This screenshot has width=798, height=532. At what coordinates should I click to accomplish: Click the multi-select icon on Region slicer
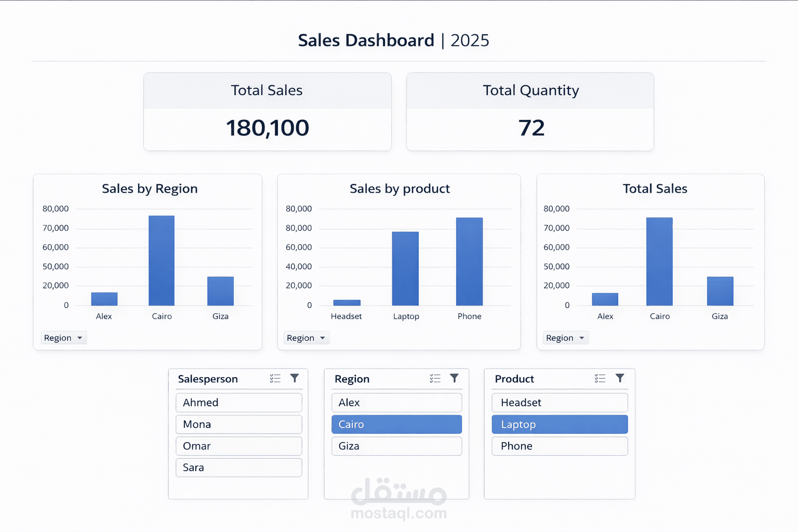[x=435, y=378]
